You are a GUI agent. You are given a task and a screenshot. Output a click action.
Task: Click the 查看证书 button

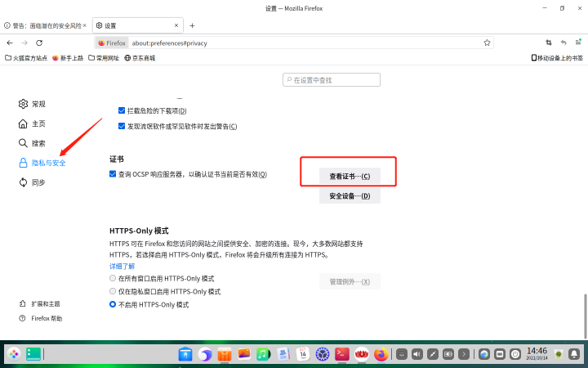point(350,176)
